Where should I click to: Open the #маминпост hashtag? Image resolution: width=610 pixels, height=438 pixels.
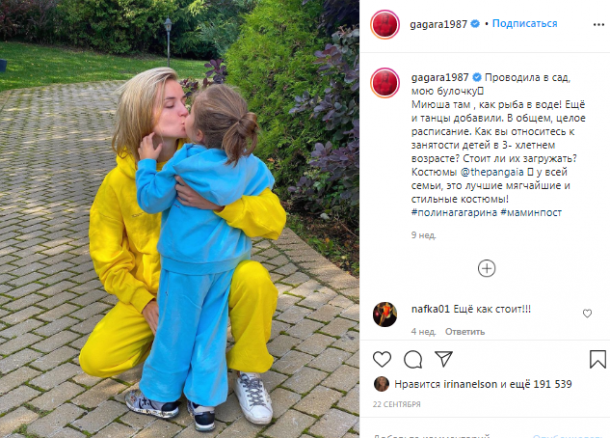coord(531,212)
